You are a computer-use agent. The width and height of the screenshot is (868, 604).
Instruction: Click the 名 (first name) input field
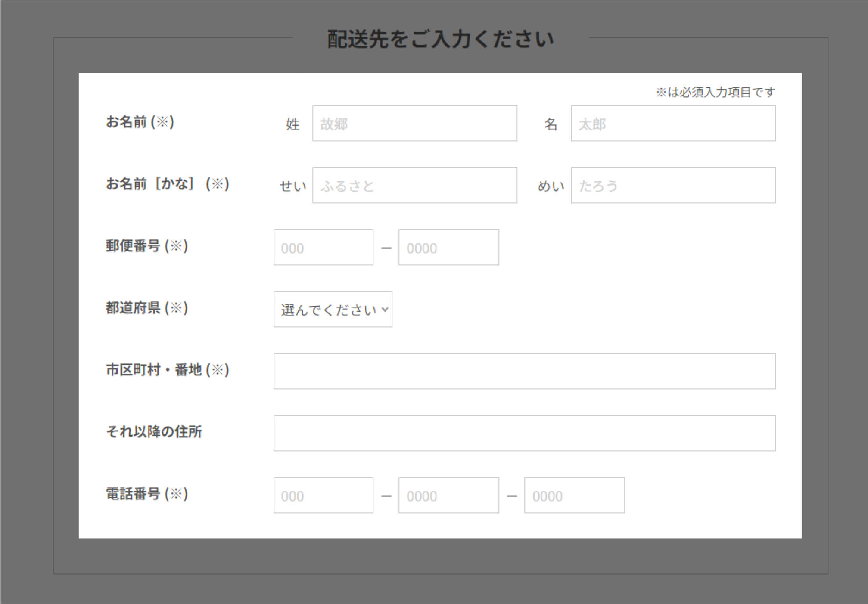673,124
